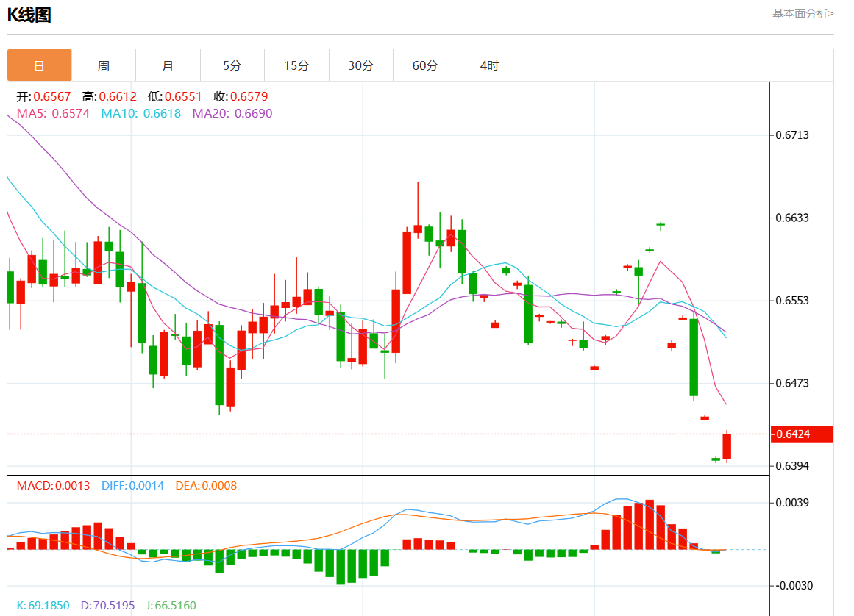This screenshot has width=854, height=616.
Task: Open the 月 monthly chart tab
Action: (168, 65)
